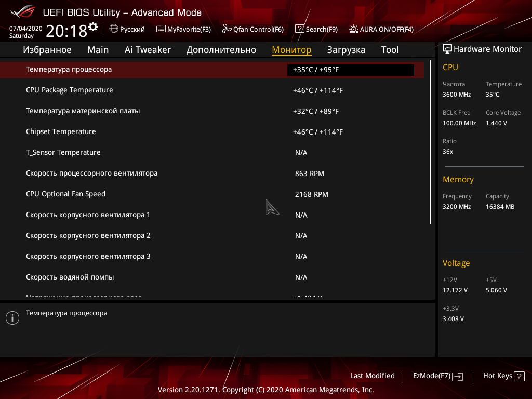Click the 3.408 V reading
This screenshot has height=399, width=532.
coord(453,319)
